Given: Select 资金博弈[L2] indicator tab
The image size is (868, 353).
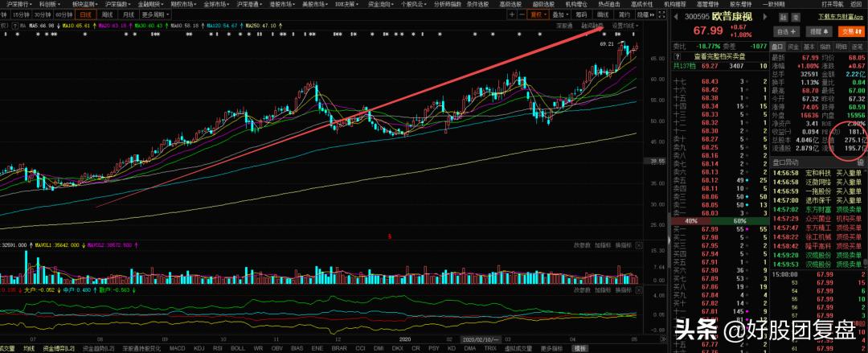Looking at the screenshot, I should (59, 348).
